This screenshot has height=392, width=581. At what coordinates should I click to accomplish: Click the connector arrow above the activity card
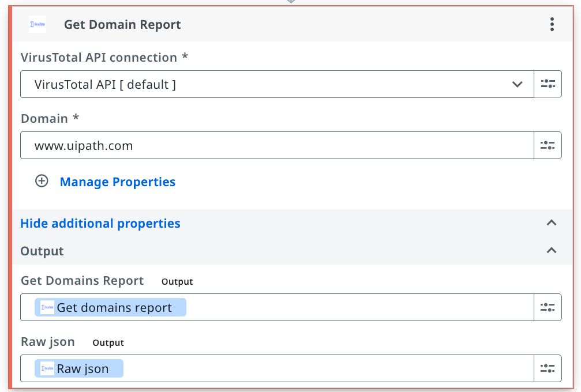click(x=291, y=2)
